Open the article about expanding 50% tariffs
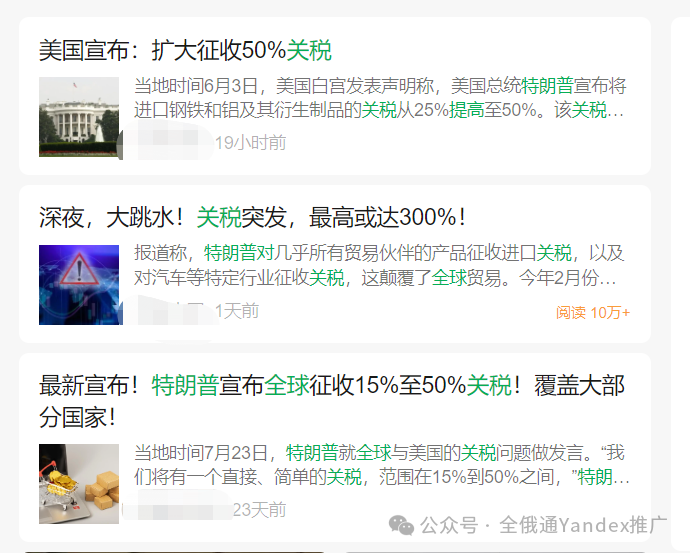 pyautogui.click(x=185, y=50)
